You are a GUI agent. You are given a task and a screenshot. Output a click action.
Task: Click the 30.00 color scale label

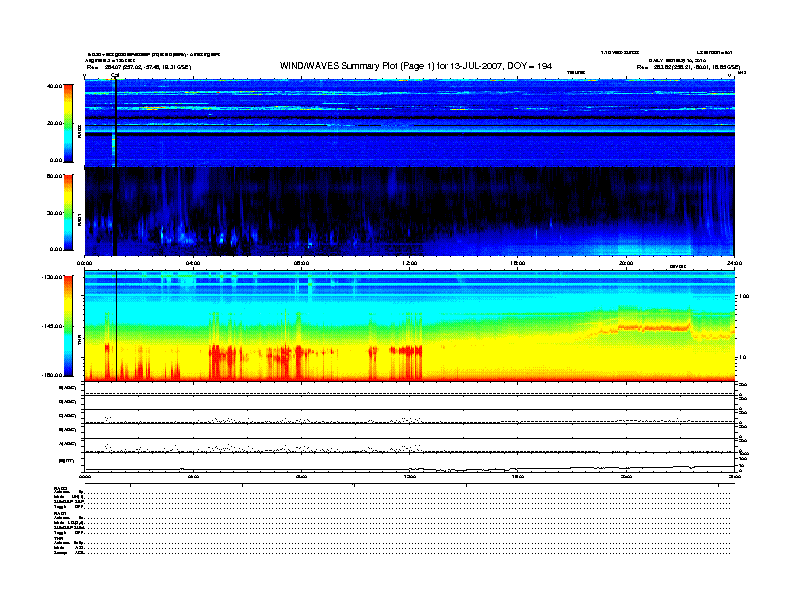click(x=55, y=213)
